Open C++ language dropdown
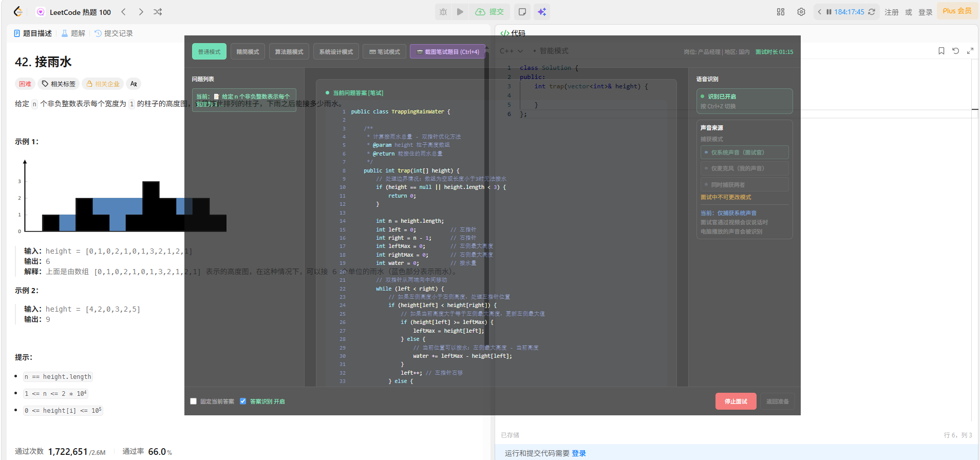The image size is (980, 460). 511,51
